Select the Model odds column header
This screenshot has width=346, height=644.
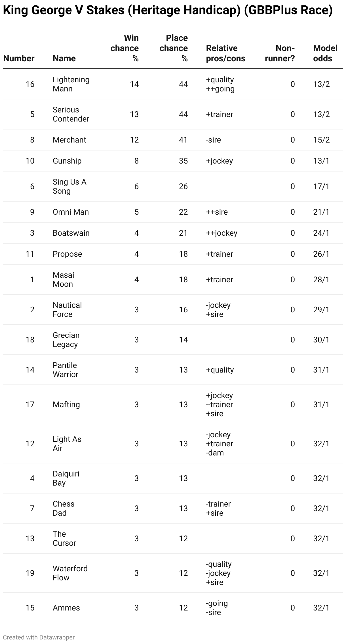[325, 53]
